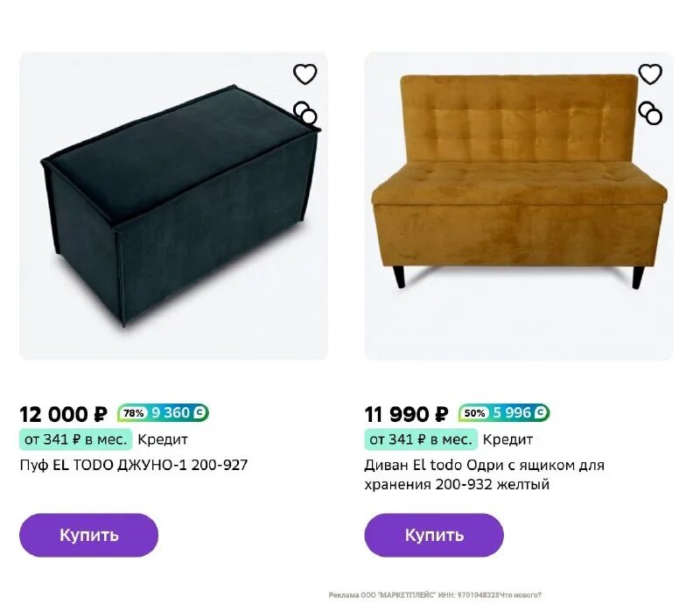Click the 78% bonus badge 9 360
Screen dimensions: 700x611
pos(163,412)
